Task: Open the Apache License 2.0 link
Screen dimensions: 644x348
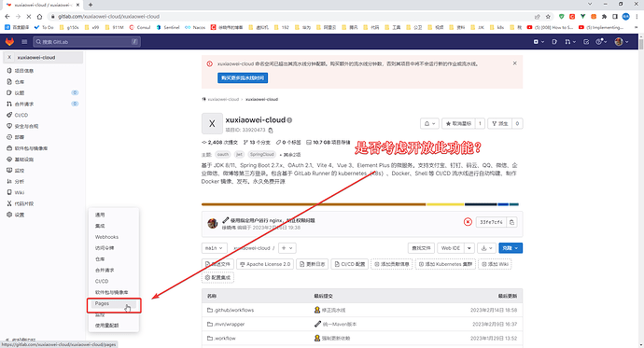Action: click(x=265, y=264)
